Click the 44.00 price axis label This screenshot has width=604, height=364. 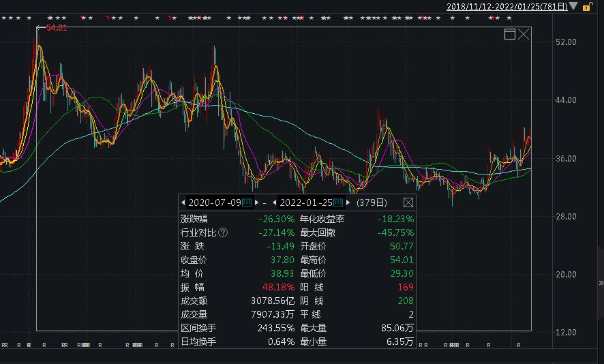566,100
